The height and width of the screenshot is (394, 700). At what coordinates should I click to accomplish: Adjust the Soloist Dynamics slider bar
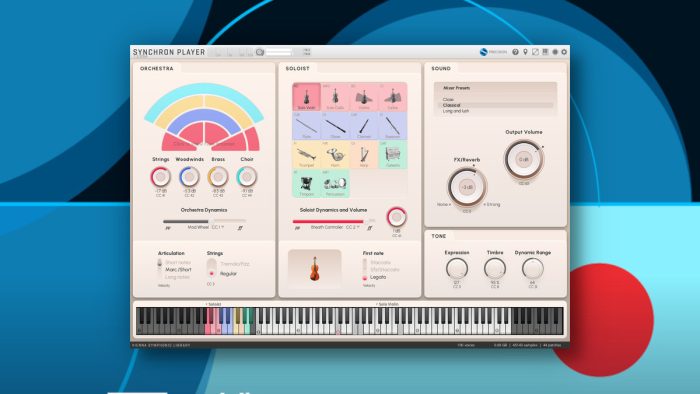pyautogui.click(x=333, y=221)
